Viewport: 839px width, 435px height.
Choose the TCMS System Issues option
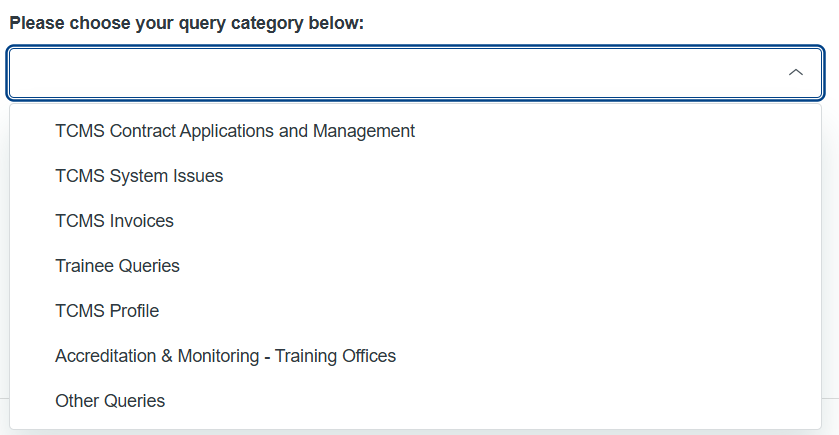coord(139,176)
